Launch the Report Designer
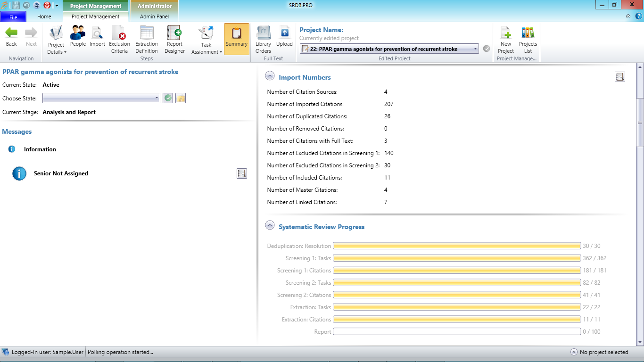 point(174,40)
